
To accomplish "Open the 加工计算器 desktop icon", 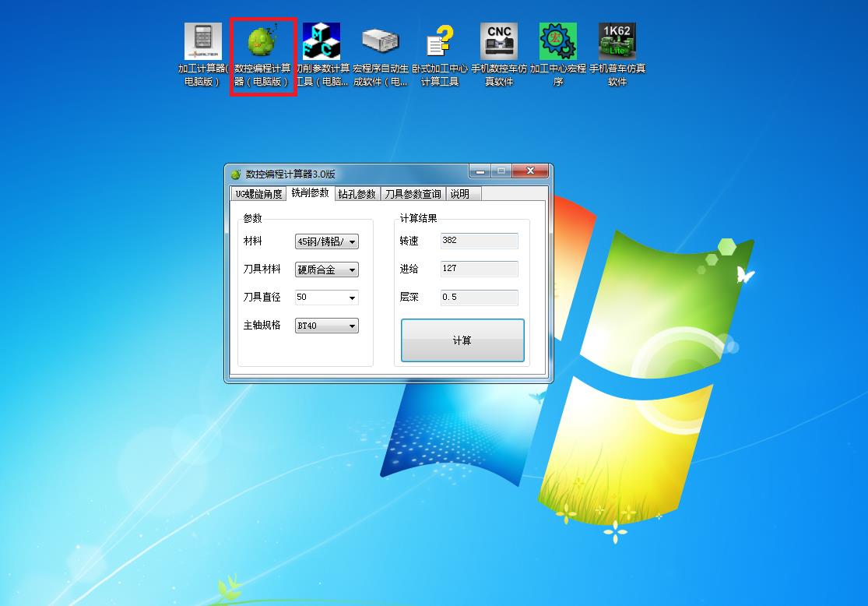I will (202, 41).
